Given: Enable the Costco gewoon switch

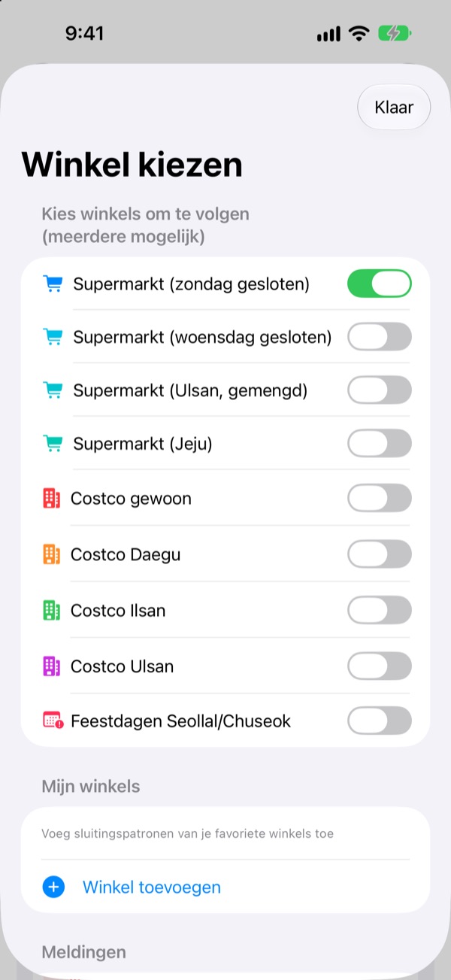Looking at the screenshot, I should pyautogui.click(x=380, y=498).
